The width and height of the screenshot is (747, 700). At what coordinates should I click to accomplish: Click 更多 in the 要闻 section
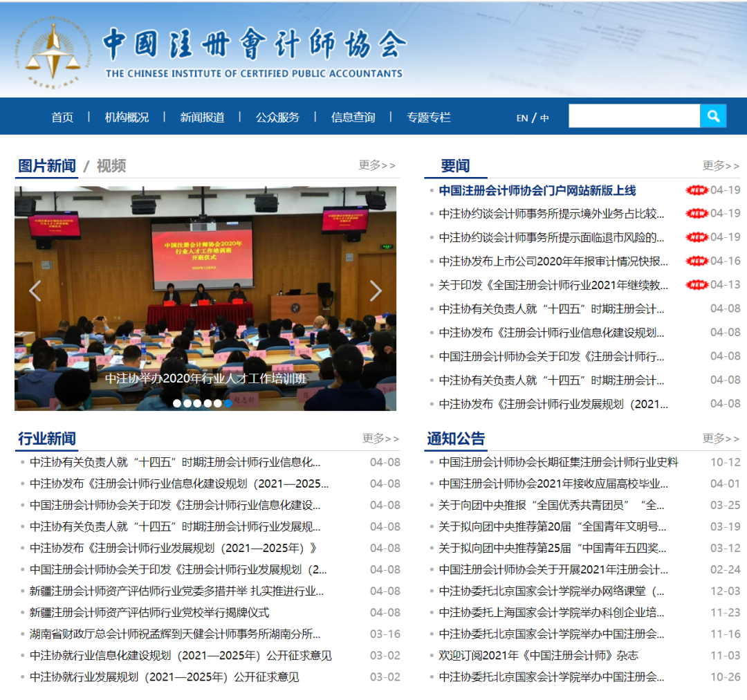coord(721,165)
